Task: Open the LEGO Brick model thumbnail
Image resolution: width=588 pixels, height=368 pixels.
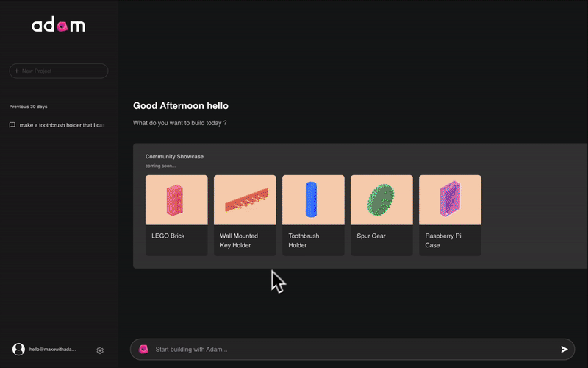Action: click(x=176, y=199)
